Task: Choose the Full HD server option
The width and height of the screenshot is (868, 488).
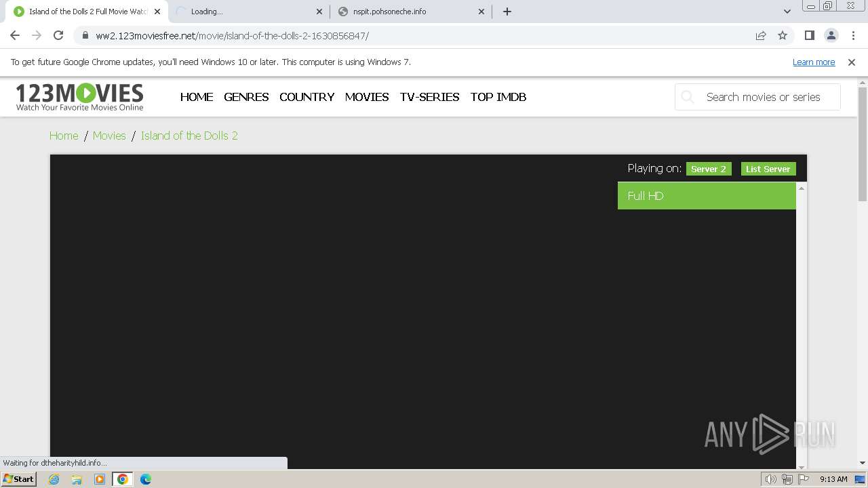Action: [x=707, y=196]
